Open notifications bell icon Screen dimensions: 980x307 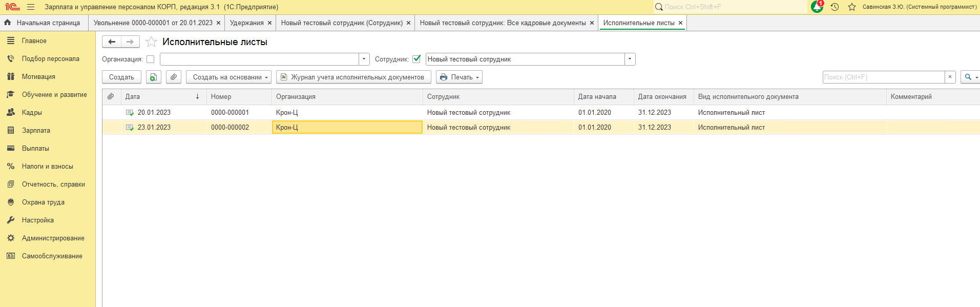817,7
